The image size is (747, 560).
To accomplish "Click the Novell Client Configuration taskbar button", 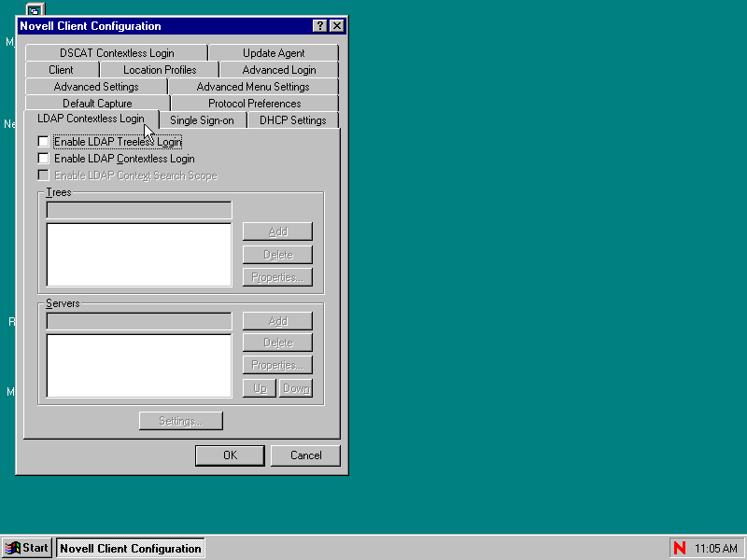I will pos(131,548).
